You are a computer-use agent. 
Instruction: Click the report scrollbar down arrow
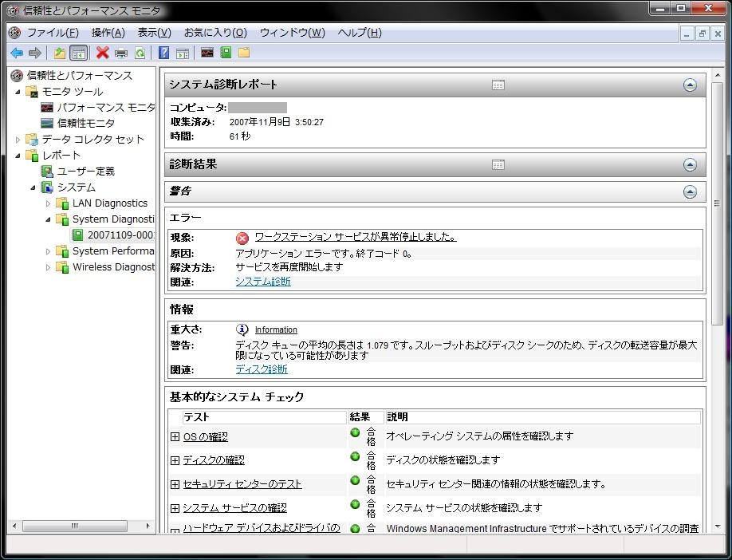click(x=717, y=526)
